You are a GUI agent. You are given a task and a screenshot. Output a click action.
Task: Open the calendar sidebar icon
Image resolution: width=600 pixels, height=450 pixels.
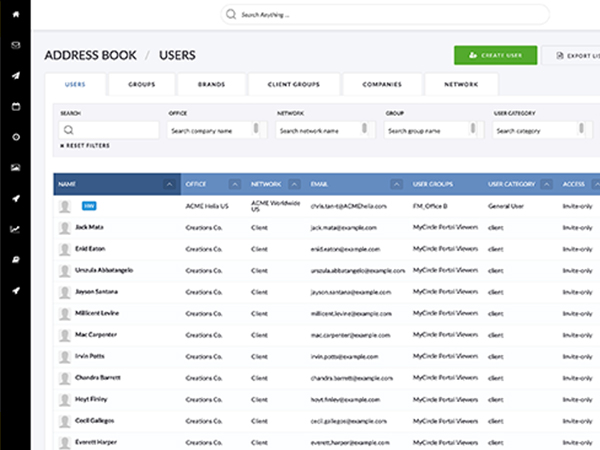[x=16, y=106]
